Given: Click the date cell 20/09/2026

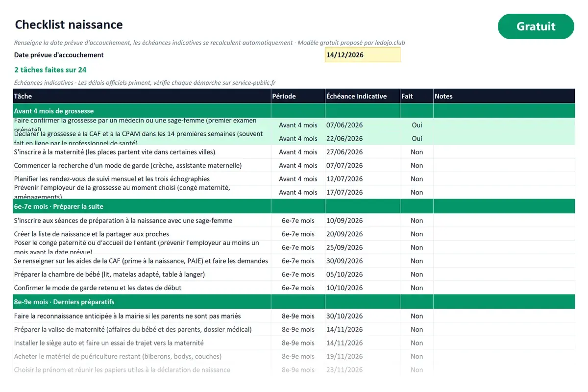Looking at the screenshot, I should pos(363,234).
